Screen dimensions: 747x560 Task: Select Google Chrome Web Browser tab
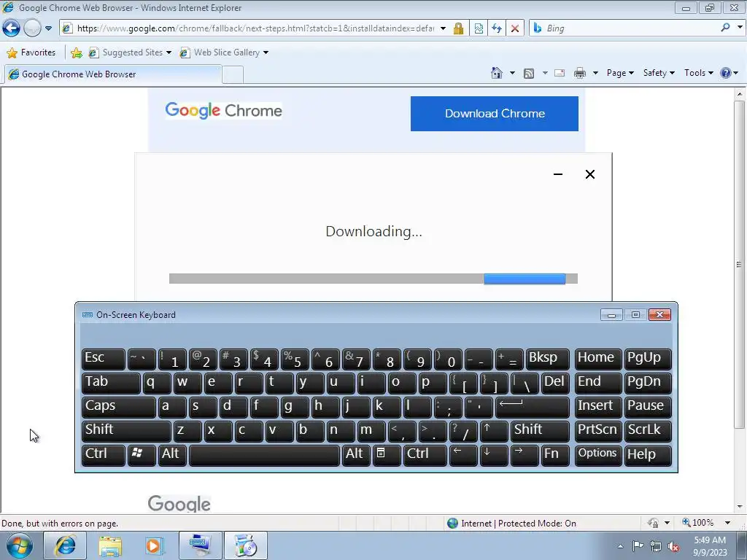tap(113, 74)
